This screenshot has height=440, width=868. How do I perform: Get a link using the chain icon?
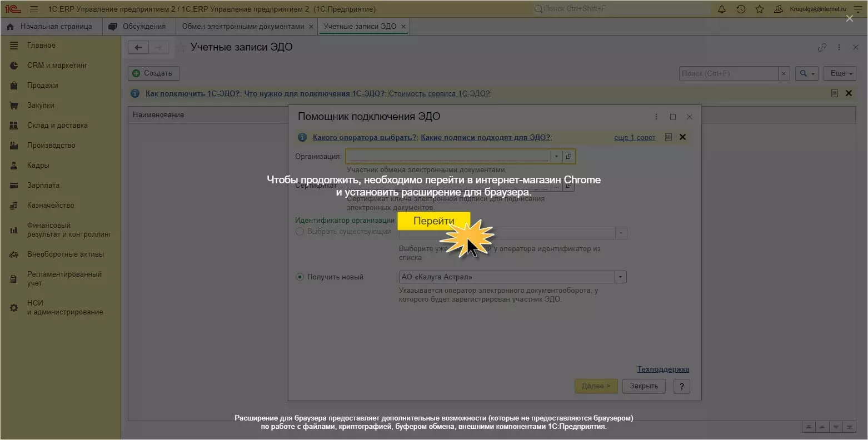tap(822, 48)
